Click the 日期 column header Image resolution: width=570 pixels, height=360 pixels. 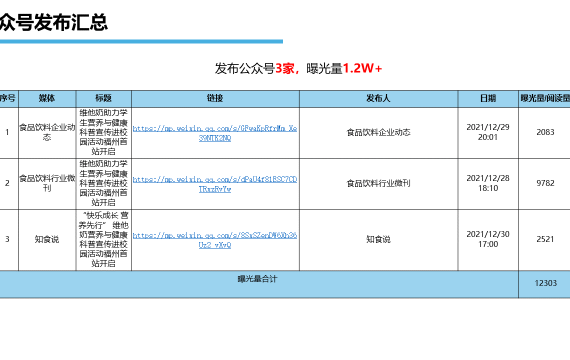click(488, 99)
